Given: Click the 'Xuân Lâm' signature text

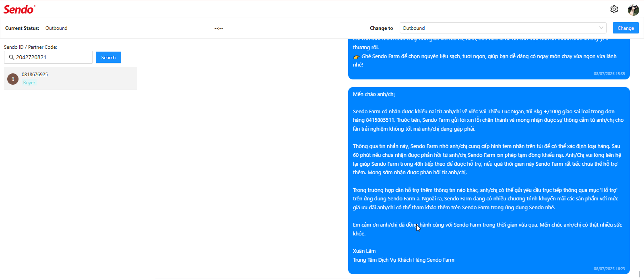Looking at the screenshot, I should (364, 251).
